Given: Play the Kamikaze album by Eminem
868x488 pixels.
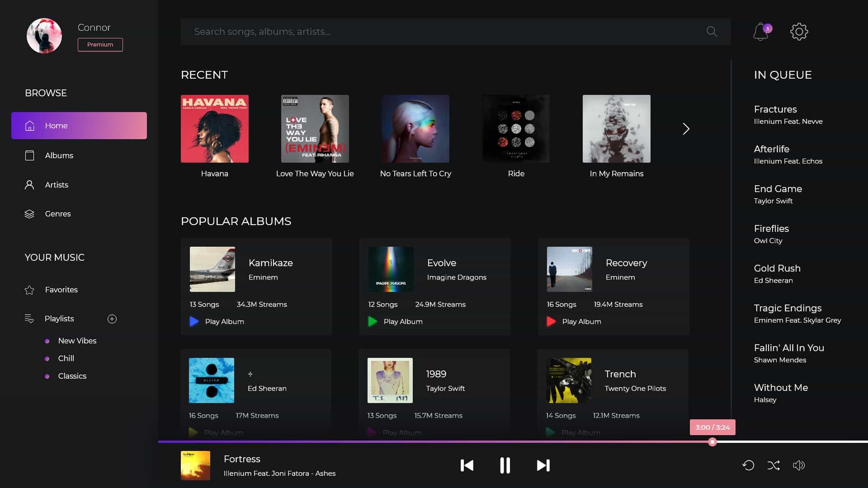Looking at the screenshot, I should (217, 321).
